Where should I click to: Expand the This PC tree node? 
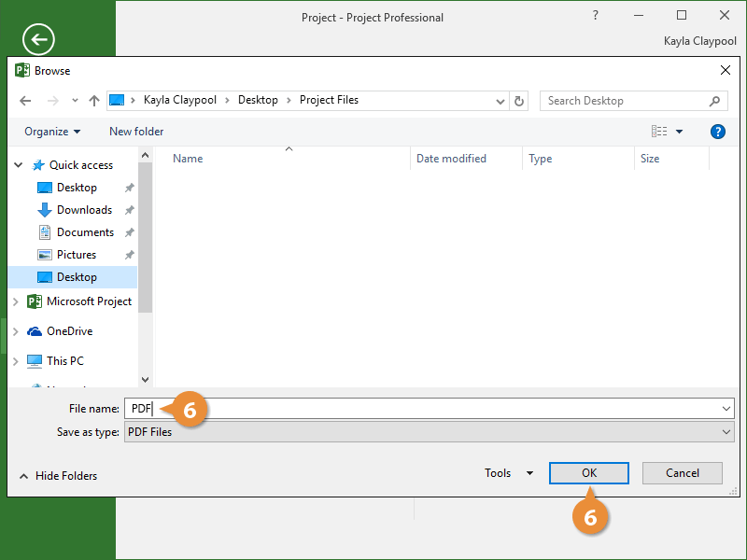16,361
